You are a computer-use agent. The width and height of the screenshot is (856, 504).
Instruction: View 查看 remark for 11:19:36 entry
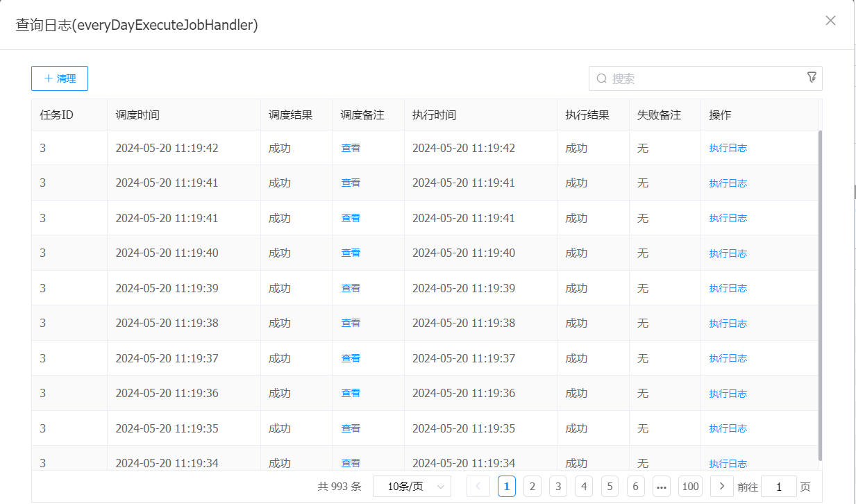[x=351, y=393]
